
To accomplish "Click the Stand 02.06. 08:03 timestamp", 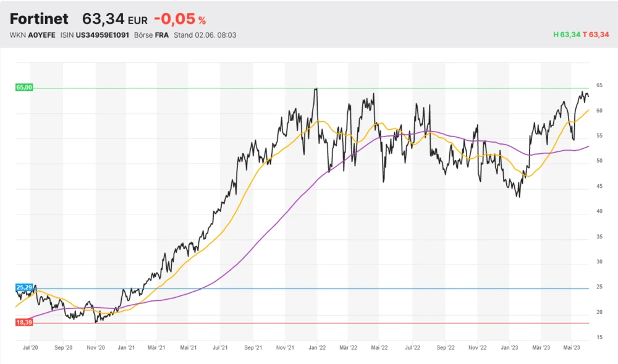I will pos(205,35).
